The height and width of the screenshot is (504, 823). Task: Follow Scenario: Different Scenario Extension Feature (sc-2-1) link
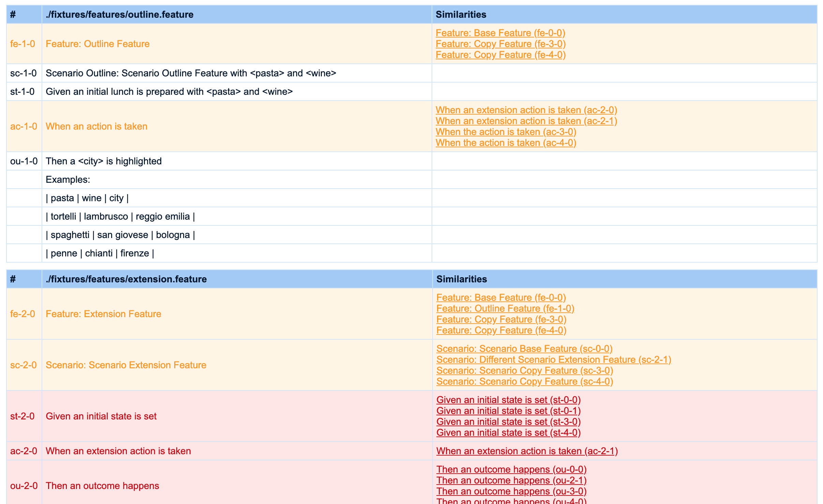coord(553,360)
